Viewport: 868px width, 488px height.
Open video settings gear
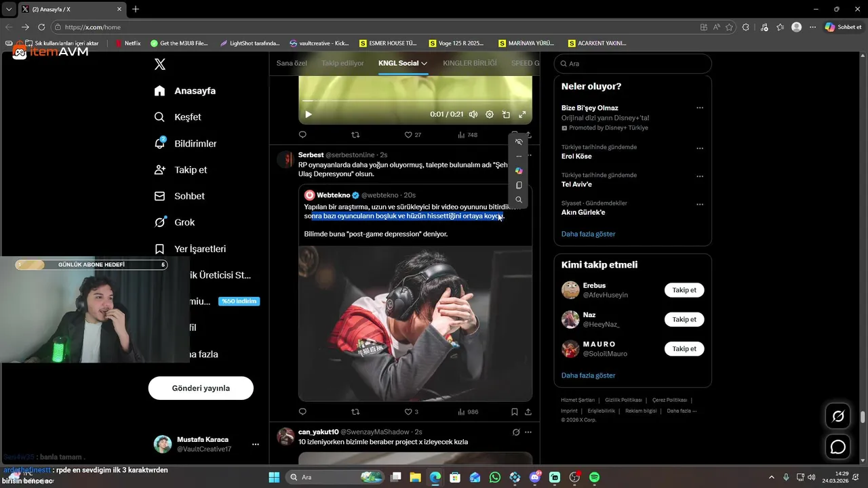point(490,115)
